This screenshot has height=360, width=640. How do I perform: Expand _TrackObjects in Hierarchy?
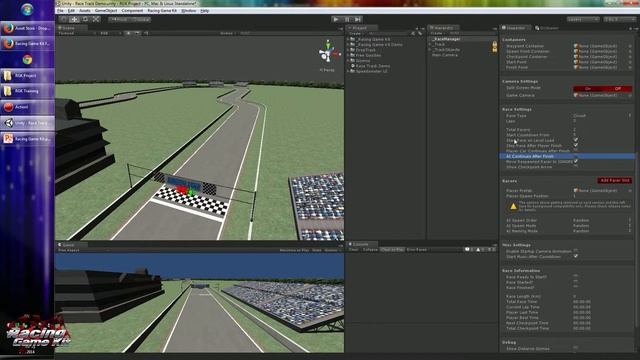[x=430, y=50]
